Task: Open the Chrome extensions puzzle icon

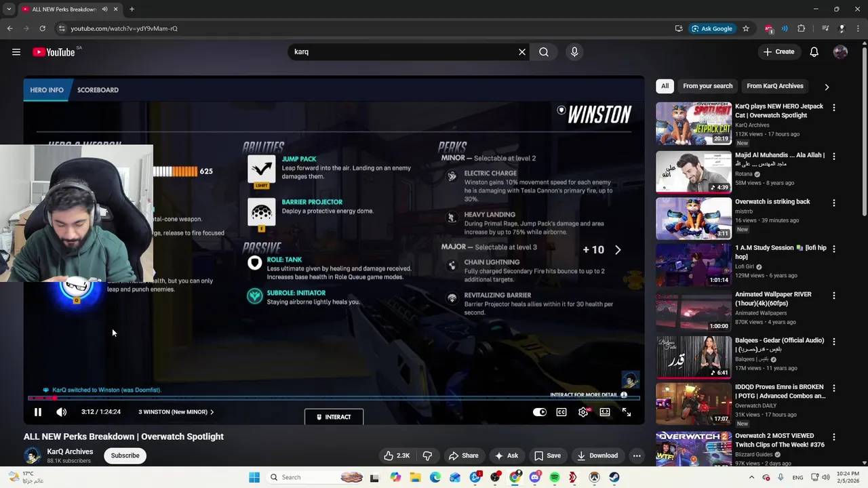Action: [x=802, y=28]
